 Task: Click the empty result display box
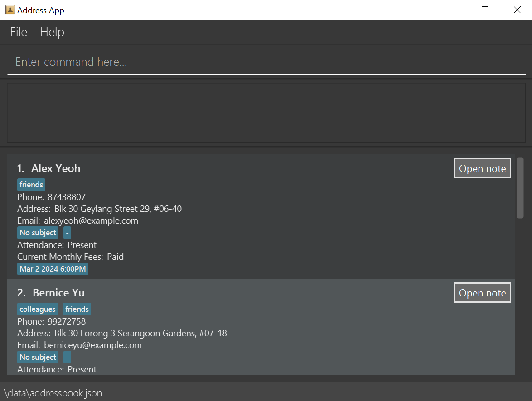[266, 113]
